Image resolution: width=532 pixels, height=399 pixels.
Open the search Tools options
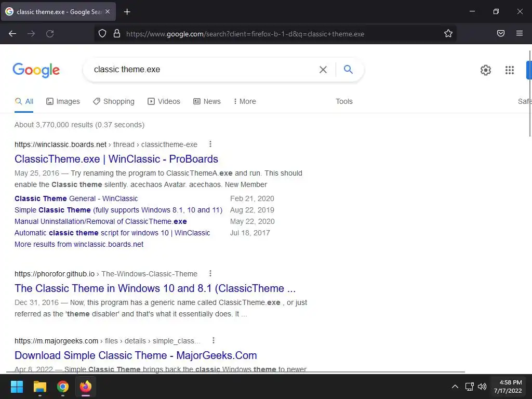[344, 101]
